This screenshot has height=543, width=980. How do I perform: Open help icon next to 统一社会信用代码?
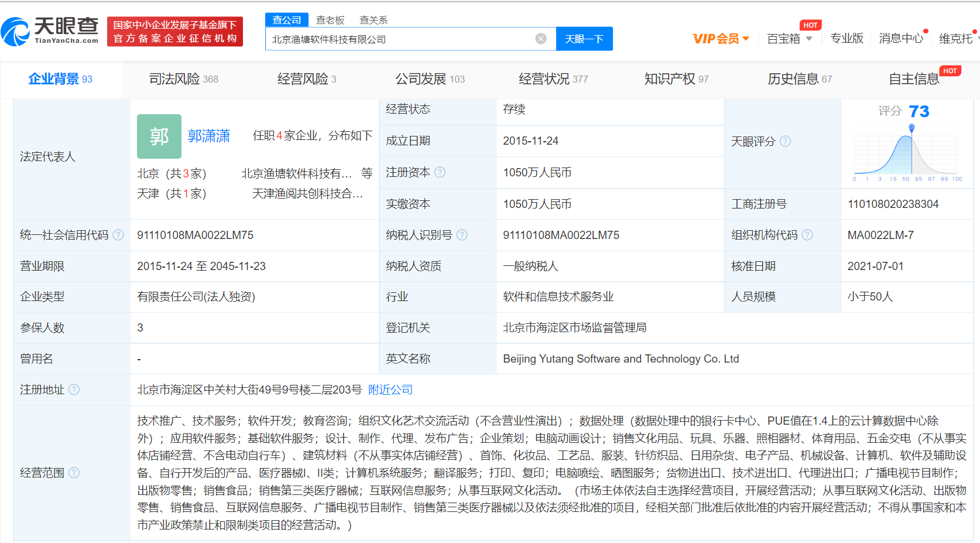click(118, 235)
